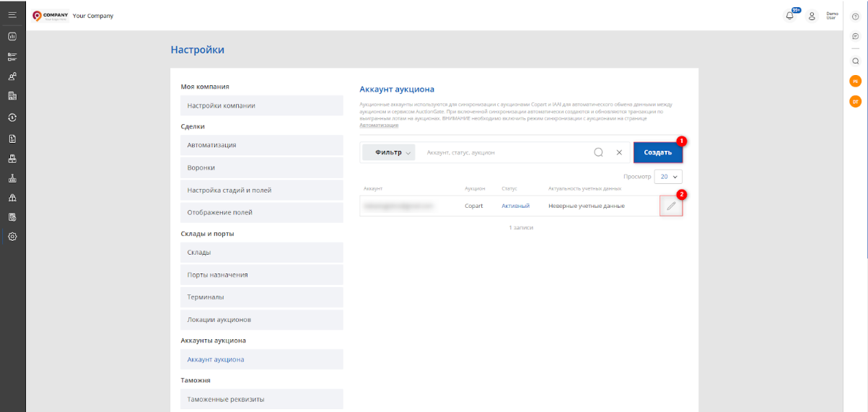Clear the search with the X icon
Screen dimensions: 868x412
click(618, 152)
